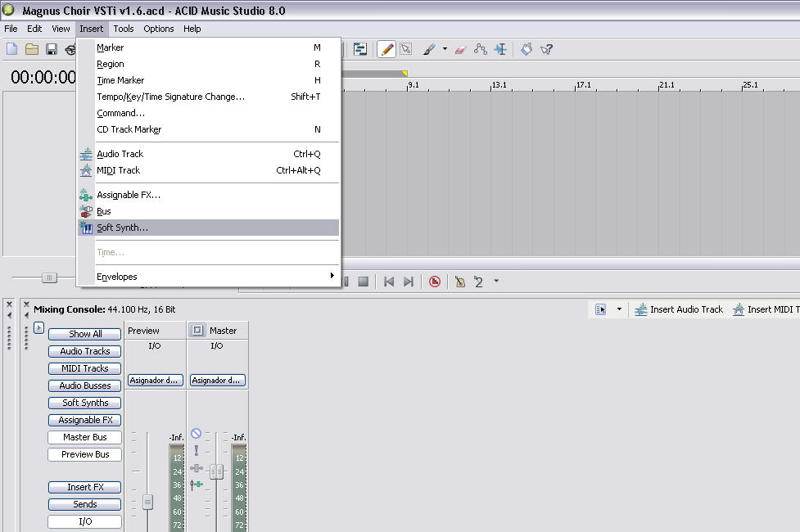
Task: Toggle Audio Tracks visibility in console
Action: point(84,351)
